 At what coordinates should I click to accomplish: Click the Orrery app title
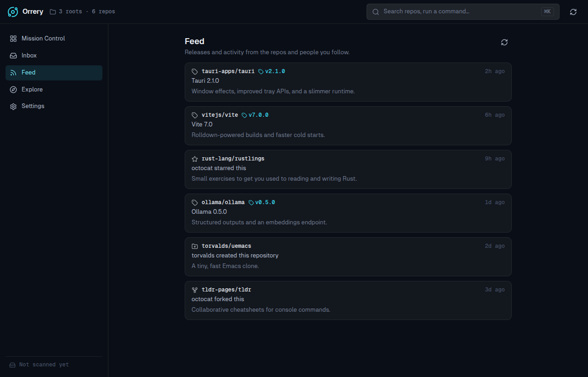point(33,11)
